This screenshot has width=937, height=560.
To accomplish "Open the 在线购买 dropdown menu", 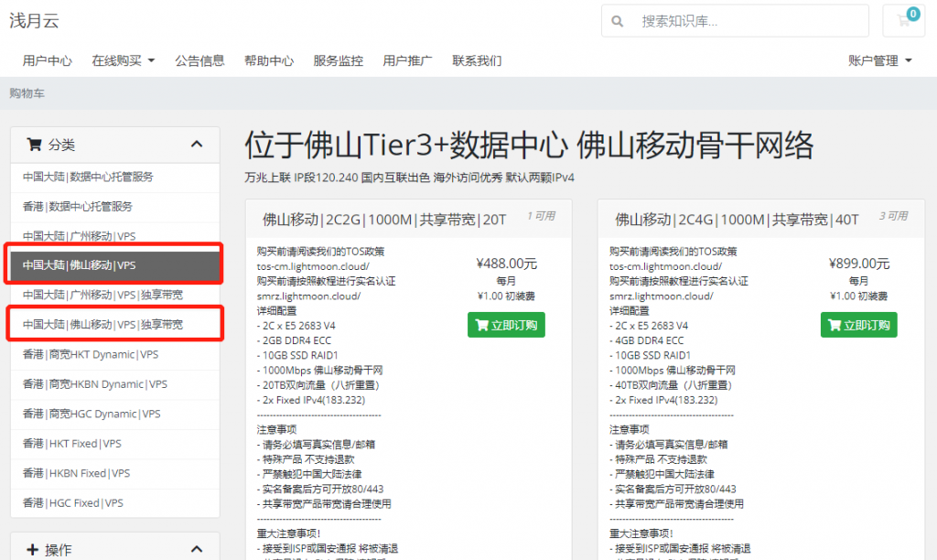I will pos(123,61).
